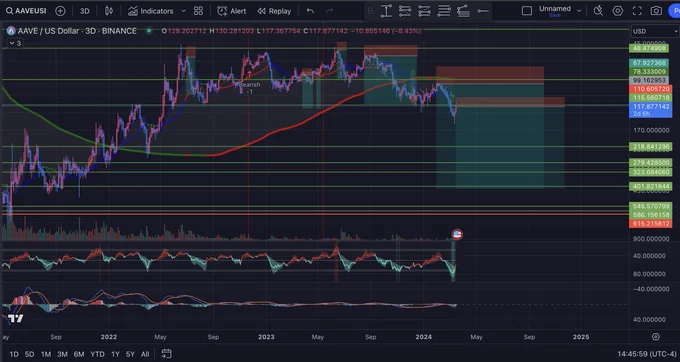This screenshot has width=680, height=362.
Task: Select the 586.156158 price label
Action: (x=651, y=215)
